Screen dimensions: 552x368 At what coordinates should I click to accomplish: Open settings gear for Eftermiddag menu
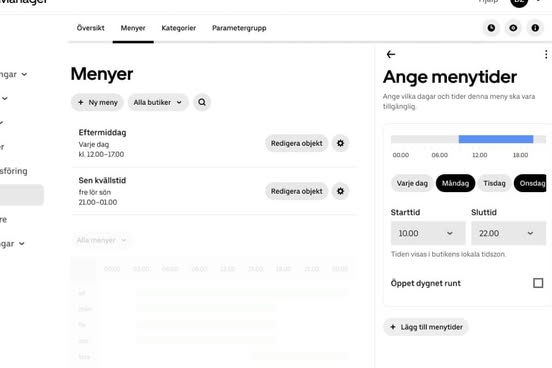click(340, 143)
